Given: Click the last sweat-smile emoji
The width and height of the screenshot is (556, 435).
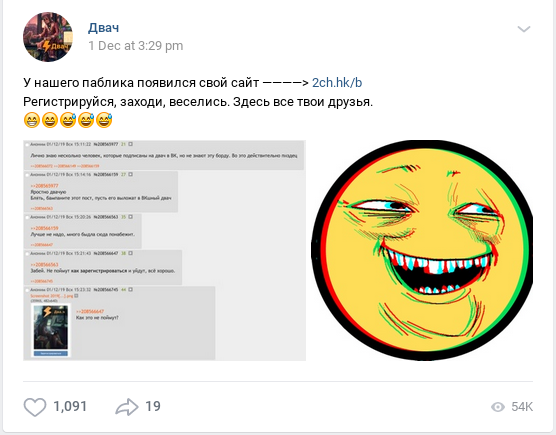Looking at the screenshot, I should tap(104, 120).
